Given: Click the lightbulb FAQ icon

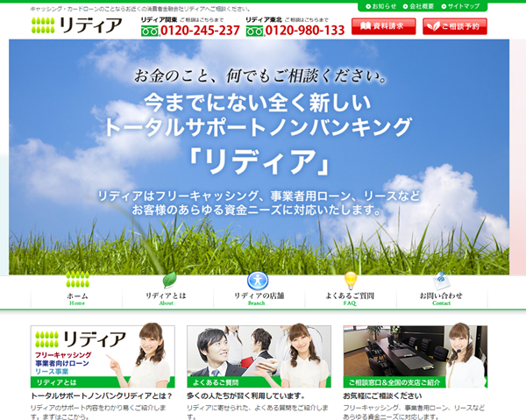Looking at the screenshot, I should tap(351, 280).
